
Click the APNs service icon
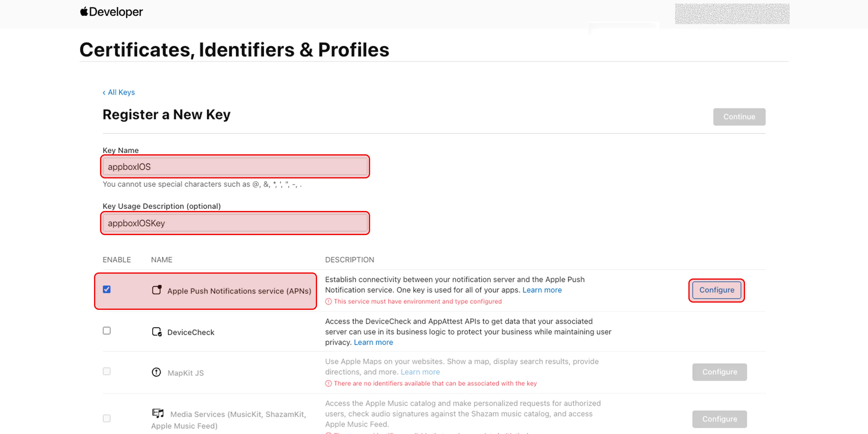coord(157,290)
